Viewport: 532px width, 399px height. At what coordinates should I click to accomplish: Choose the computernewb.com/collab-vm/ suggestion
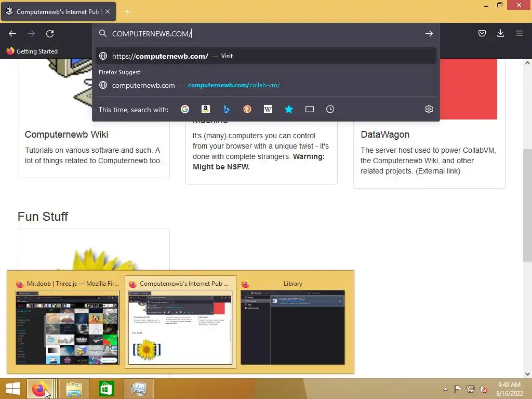[x=265, y=85]
